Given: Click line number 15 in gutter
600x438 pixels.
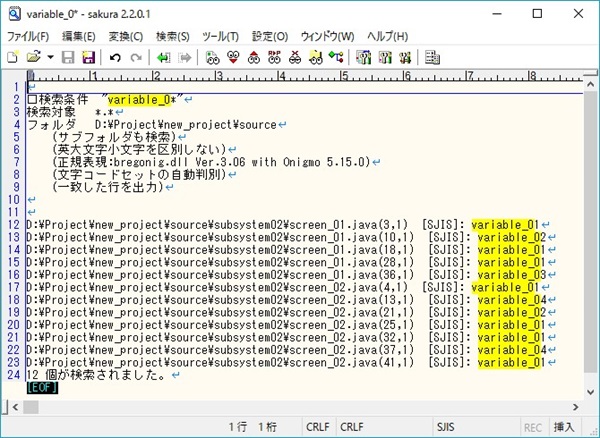Looking at the screenshot, I should pos(13,262).
